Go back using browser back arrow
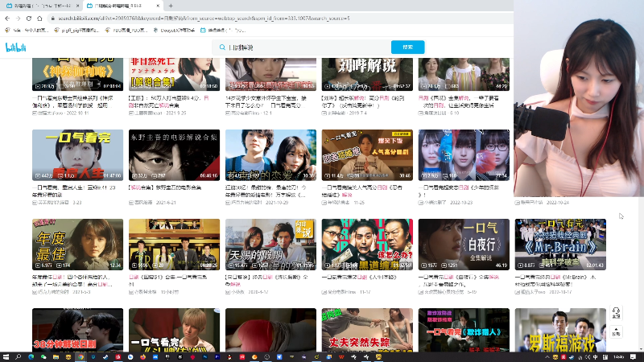This screenshot has height=362, width=644. tap(7, 19)
